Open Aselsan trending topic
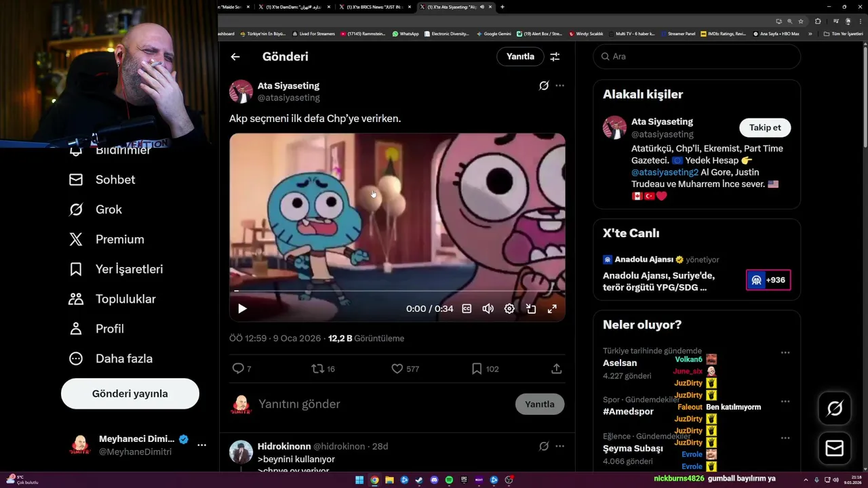868x488 pixels. (620, 363)
